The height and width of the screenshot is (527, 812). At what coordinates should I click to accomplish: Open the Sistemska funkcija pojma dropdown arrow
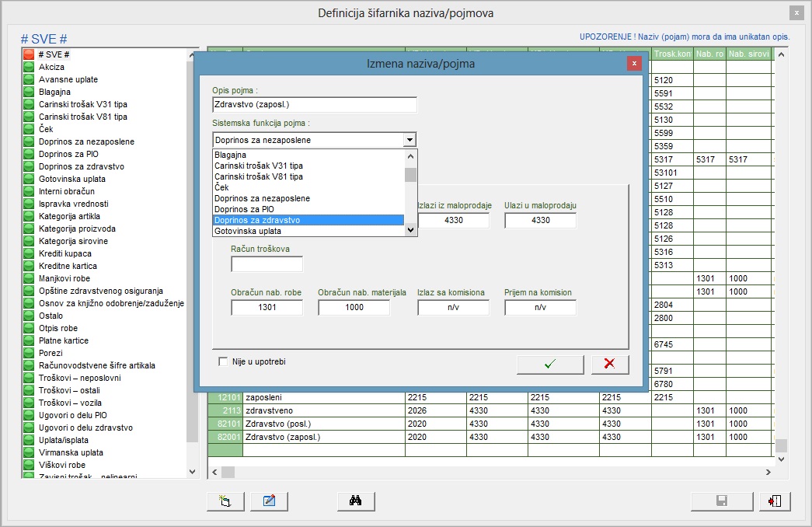click(409, 140)
